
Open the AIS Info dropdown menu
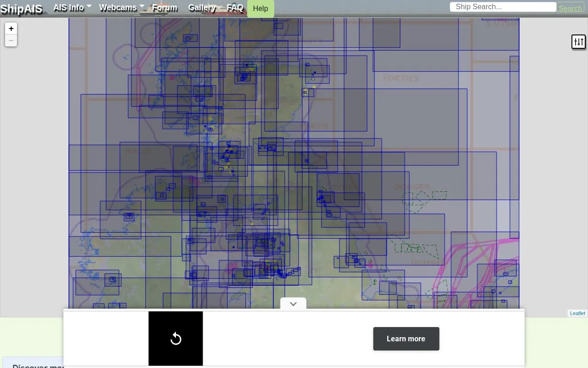coord(73,8)
